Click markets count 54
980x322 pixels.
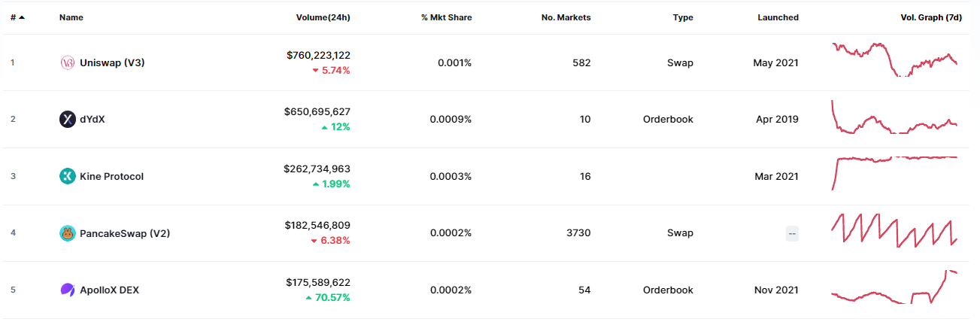point(585,290)
